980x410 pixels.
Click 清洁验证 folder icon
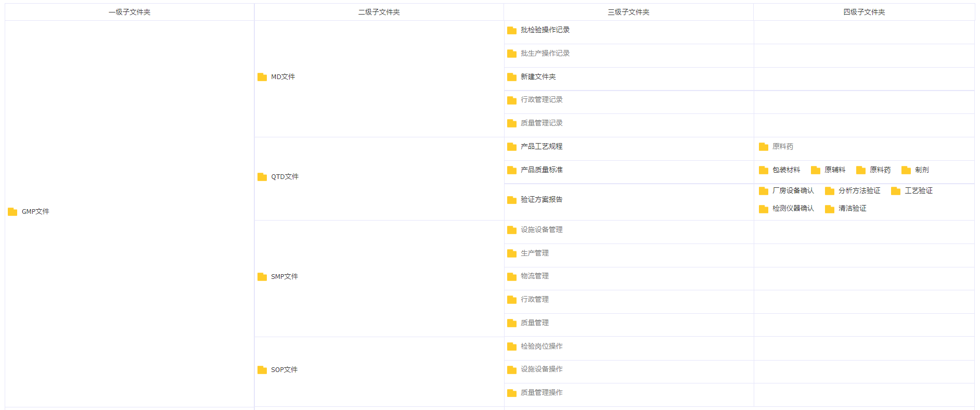[x=830, y=209]
